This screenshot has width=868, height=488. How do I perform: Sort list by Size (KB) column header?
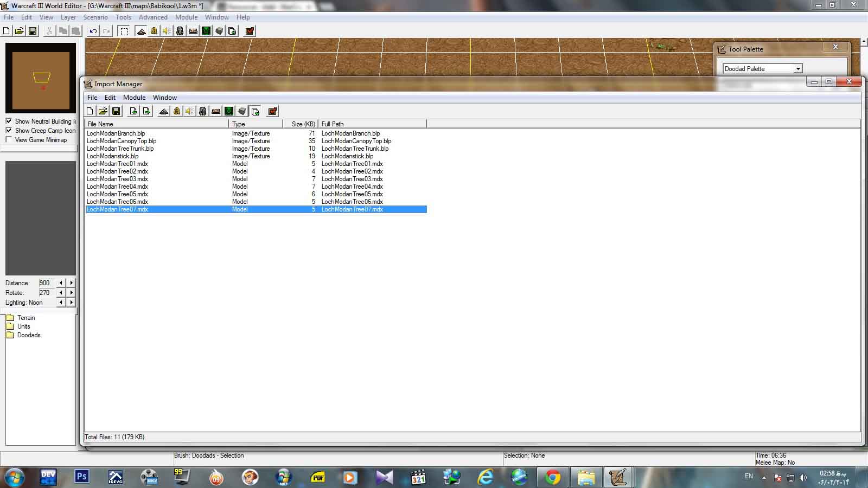301,124
